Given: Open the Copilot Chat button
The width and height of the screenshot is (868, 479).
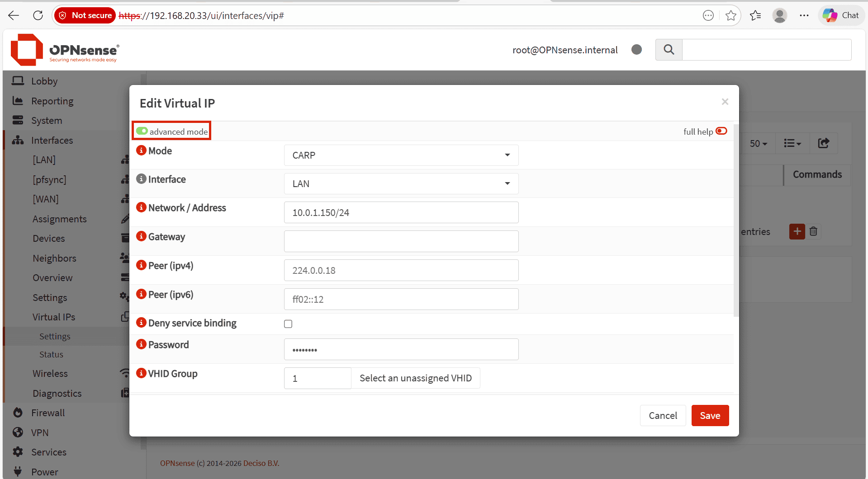Looking at the screenshot, I should (841, 15).
